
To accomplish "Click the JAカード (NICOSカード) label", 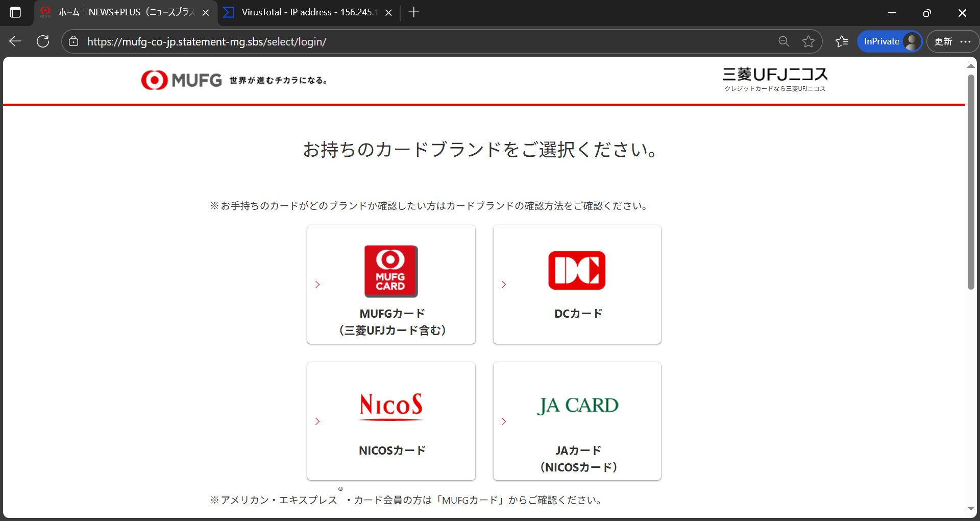I will pyautogui.click(x=578, y=459).
